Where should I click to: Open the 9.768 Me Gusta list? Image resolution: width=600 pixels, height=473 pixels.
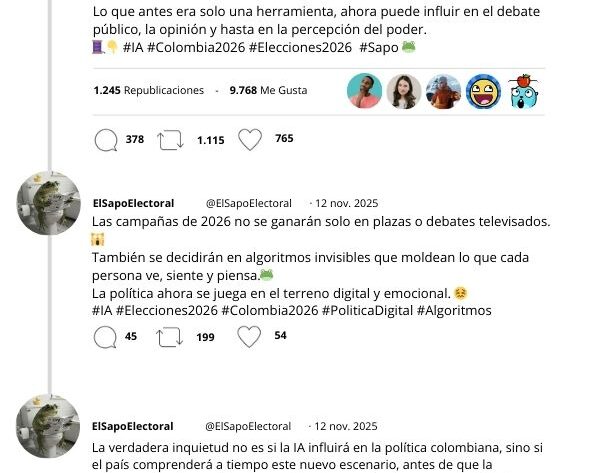click(268, 90)
